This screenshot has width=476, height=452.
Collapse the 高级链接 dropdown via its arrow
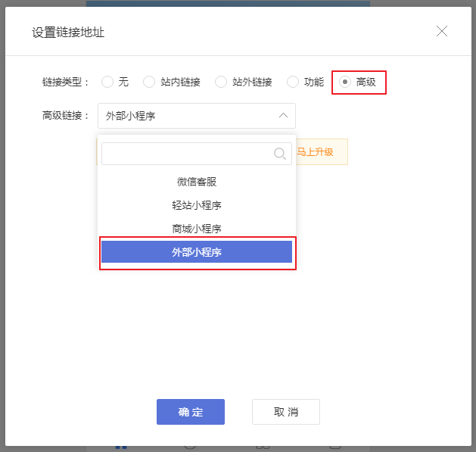283,116
